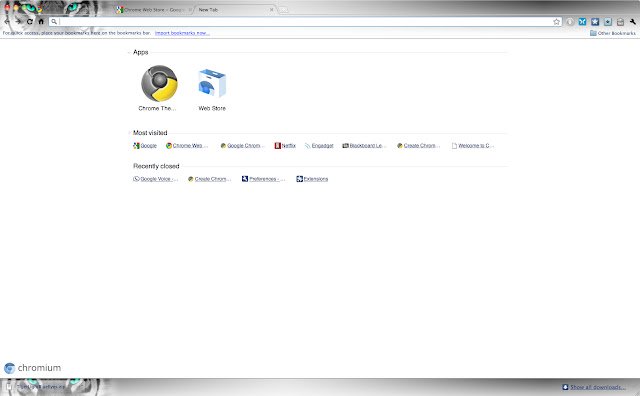Focus the address bar
Viewport: 640px width, 396px height.
[305, 22]
